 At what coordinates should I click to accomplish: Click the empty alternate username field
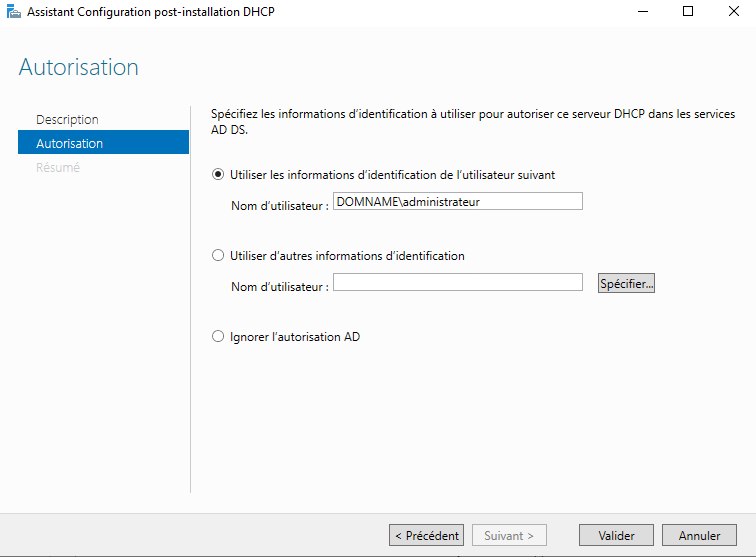click(457, 283)
